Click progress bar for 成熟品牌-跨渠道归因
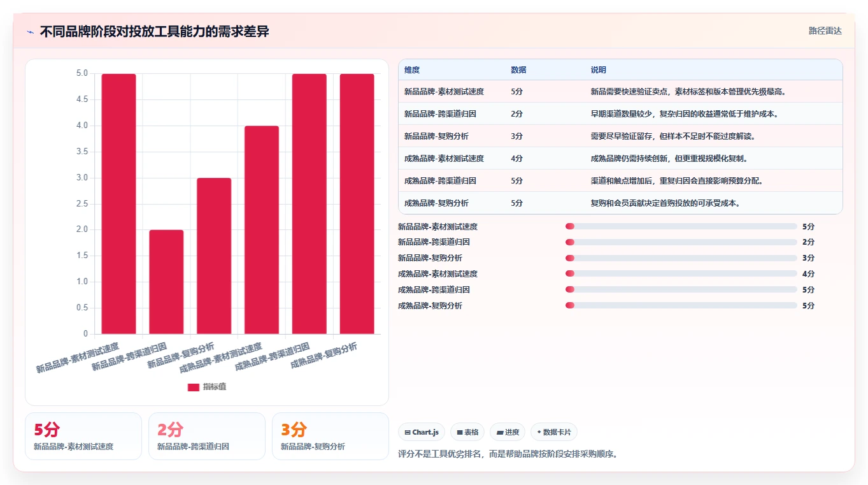The width and height of the screenshot is (868, 485). coord(681,289)
